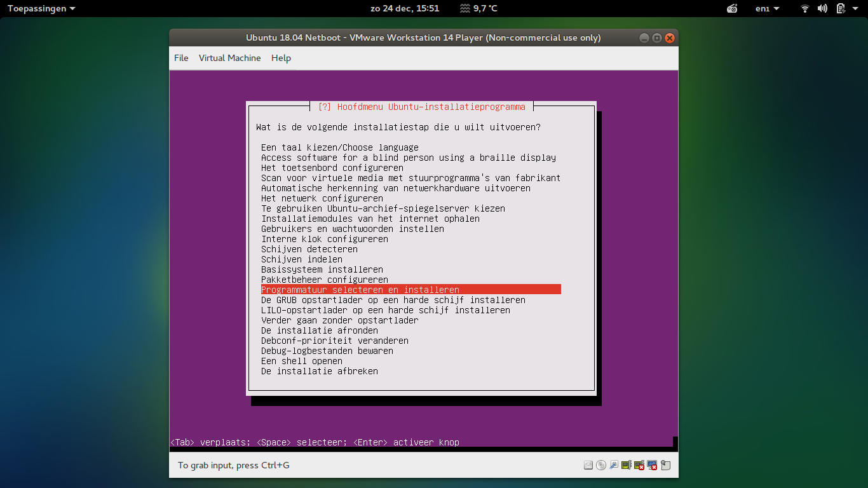Click the volume speaker icon
This screenshot has height=488, width=868.
click(822, 8)
